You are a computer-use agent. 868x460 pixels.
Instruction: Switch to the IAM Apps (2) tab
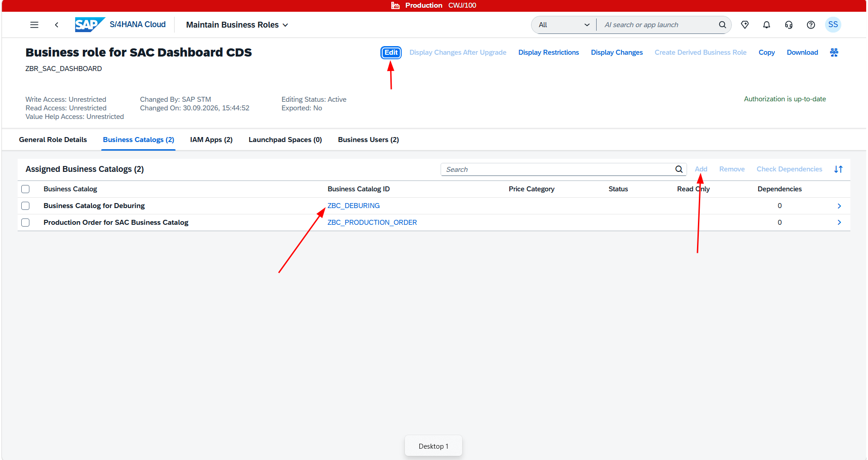(x=211, y=140)
